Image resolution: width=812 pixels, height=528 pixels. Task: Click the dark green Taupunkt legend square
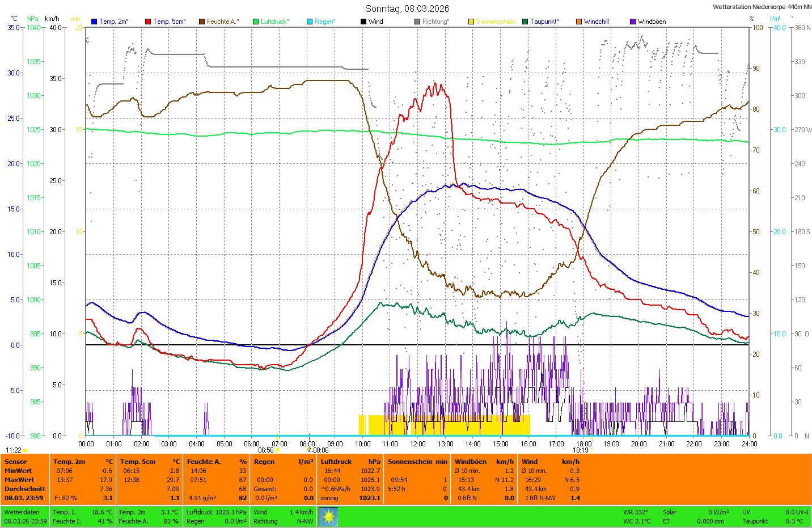pos(525,22)
